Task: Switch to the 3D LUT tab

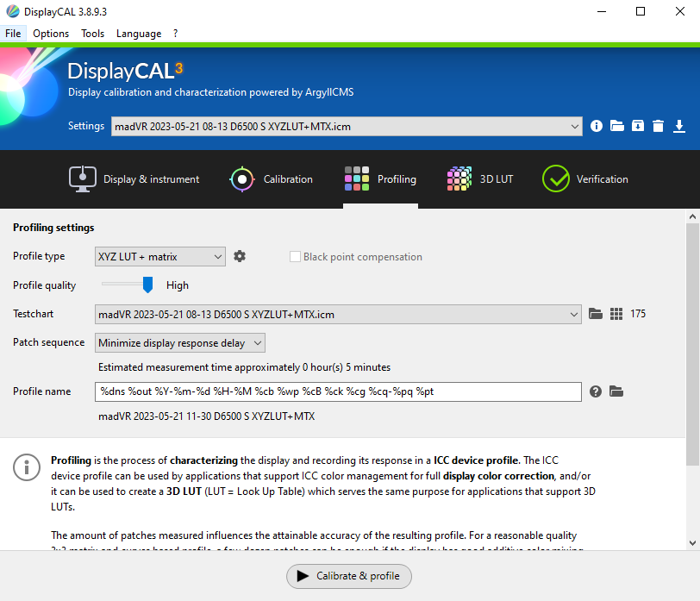Action: click(480, 179)
